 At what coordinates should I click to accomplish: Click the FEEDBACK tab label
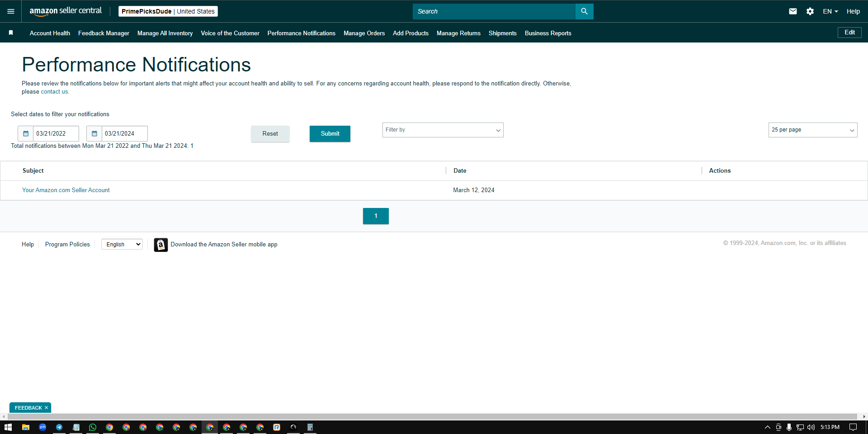[x=28, y=408]
